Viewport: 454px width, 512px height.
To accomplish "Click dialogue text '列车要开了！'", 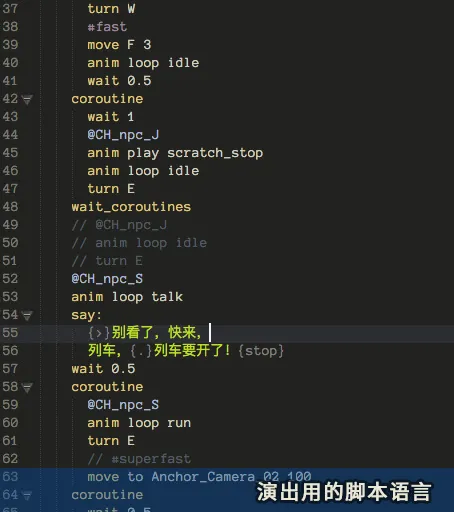I will (x=192, y=351).
